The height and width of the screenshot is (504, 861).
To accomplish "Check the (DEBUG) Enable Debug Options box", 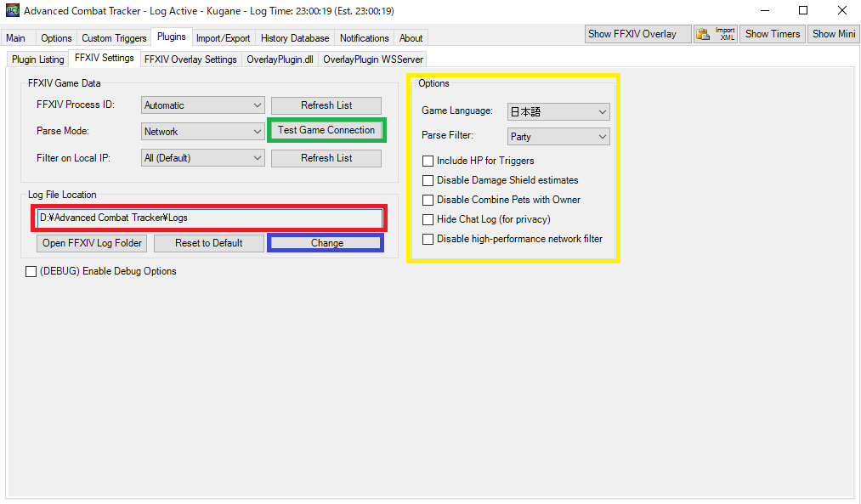I will (x=31, y=271).
